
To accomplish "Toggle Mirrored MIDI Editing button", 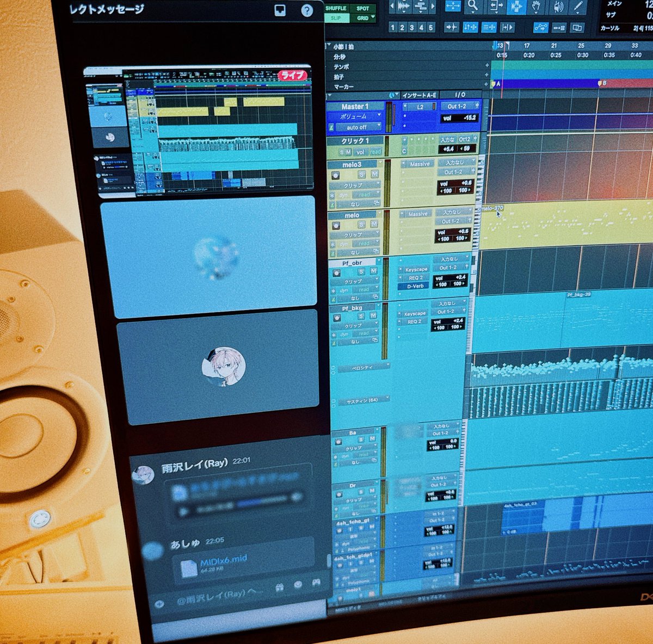I will (x=559, y=27).
